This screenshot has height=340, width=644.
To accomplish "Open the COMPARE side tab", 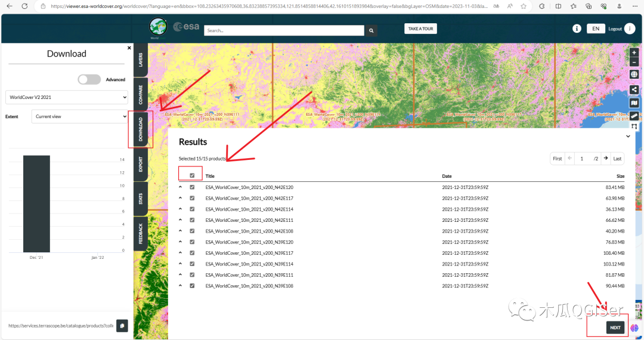I will (141, 94).
